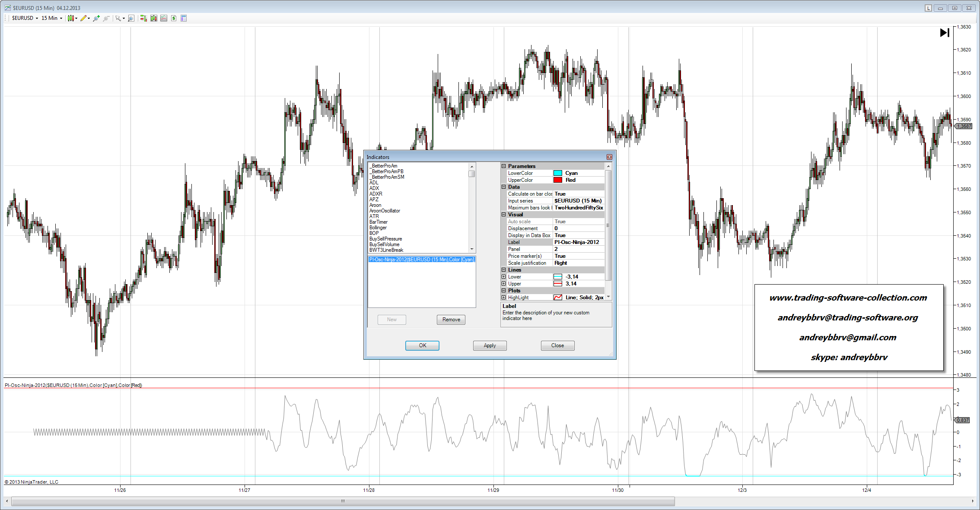Open the pencil drawing tools menu

(x=84, y=18)
